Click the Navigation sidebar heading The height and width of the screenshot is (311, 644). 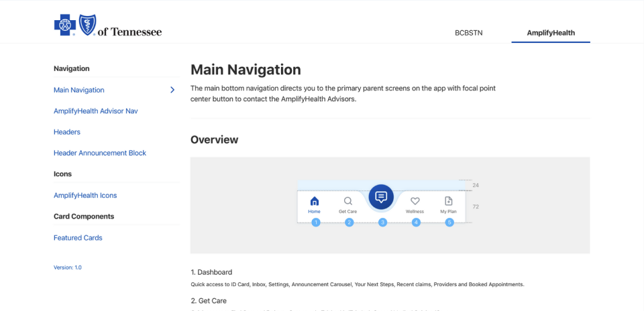(72, 68)
